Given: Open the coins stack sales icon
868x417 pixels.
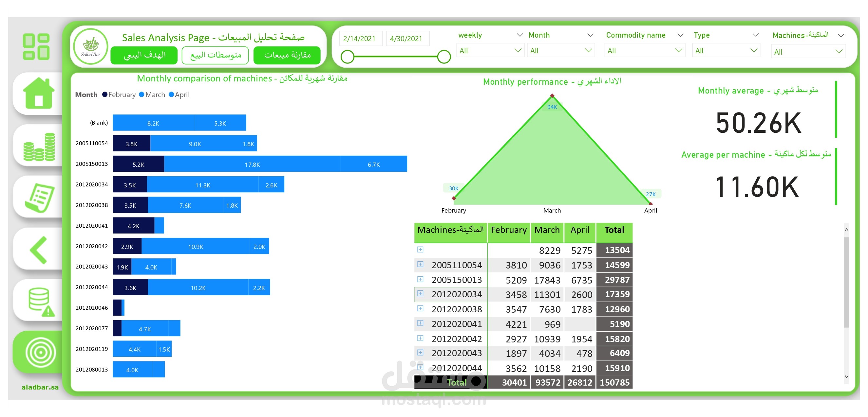Looking at the screenshot, I should (39, 147).
